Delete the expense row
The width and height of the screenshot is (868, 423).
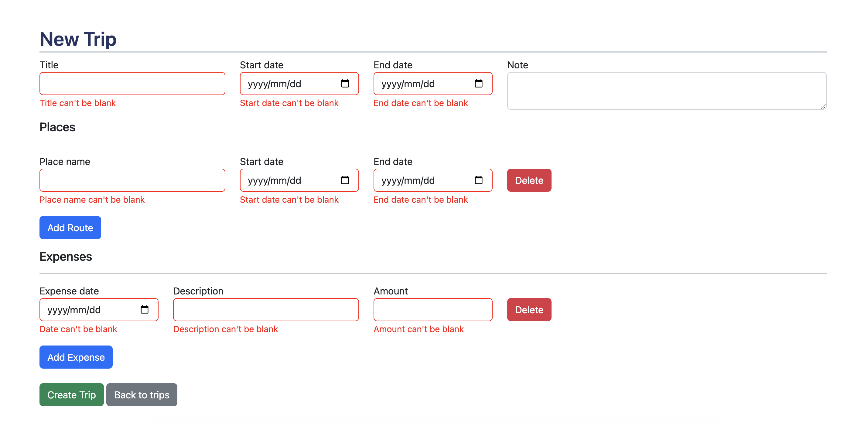(x=529, y=309)
